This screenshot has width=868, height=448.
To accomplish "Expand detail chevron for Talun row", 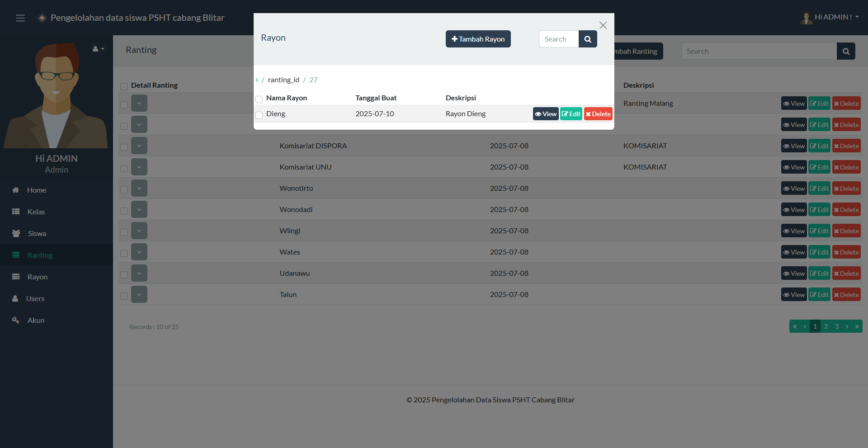I will pyautogui.click(x=139, y=295).
